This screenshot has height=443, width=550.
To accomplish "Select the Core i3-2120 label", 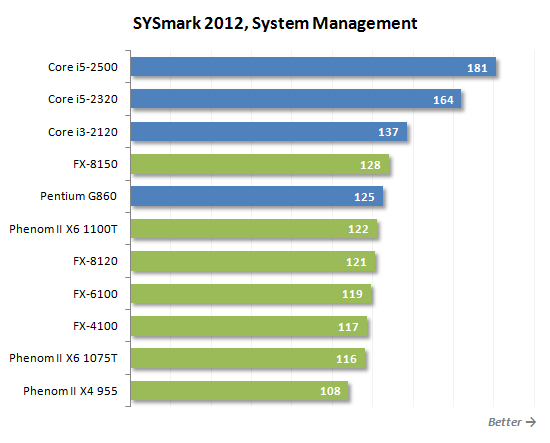I will (83, 132).
